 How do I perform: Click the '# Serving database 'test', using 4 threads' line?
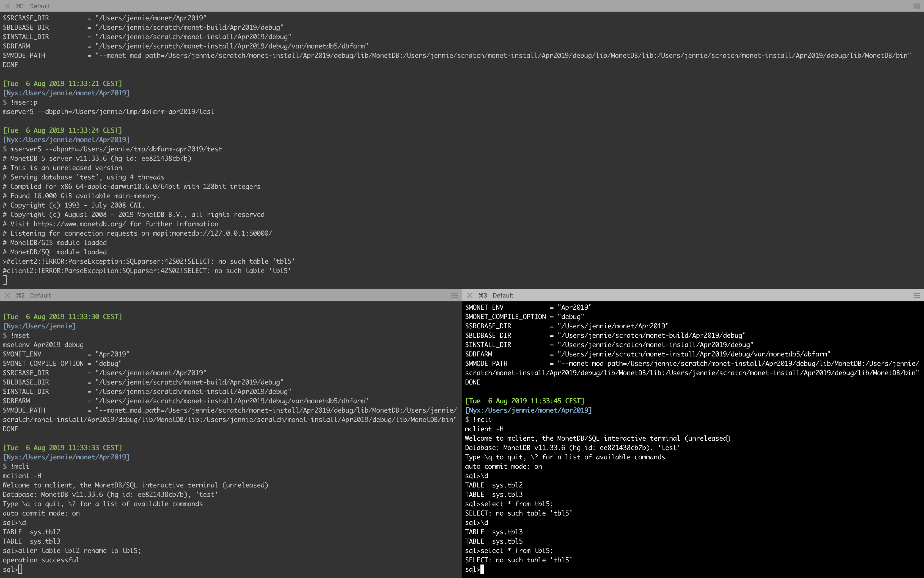[84, 177]
